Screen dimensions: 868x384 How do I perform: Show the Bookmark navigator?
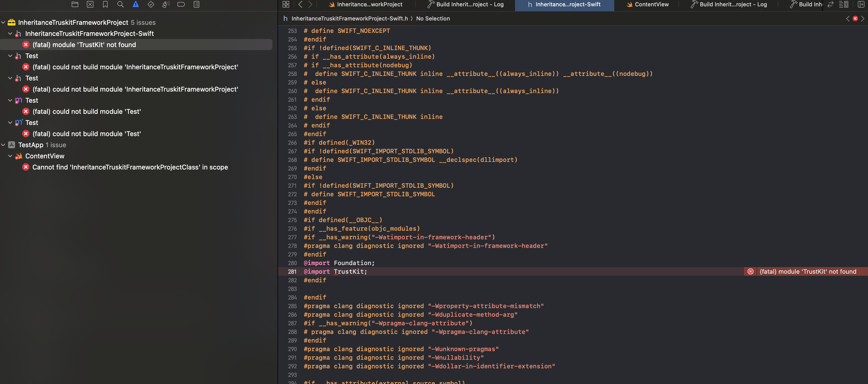point(105,4)
